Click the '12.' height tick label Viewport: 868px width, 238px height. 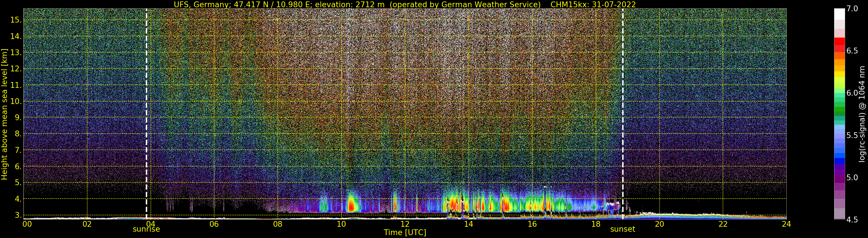pyautogui.click(x=16, y=69)
